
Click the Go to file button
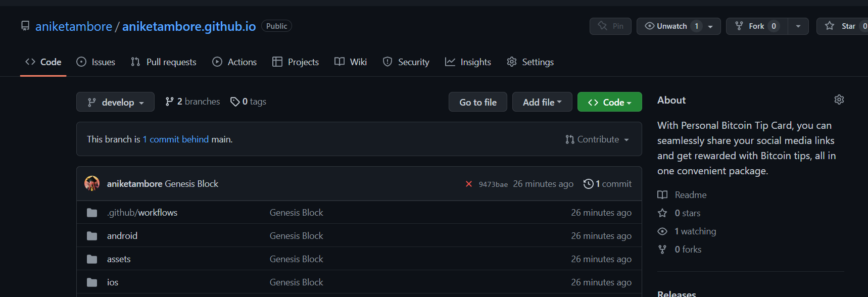477,102
